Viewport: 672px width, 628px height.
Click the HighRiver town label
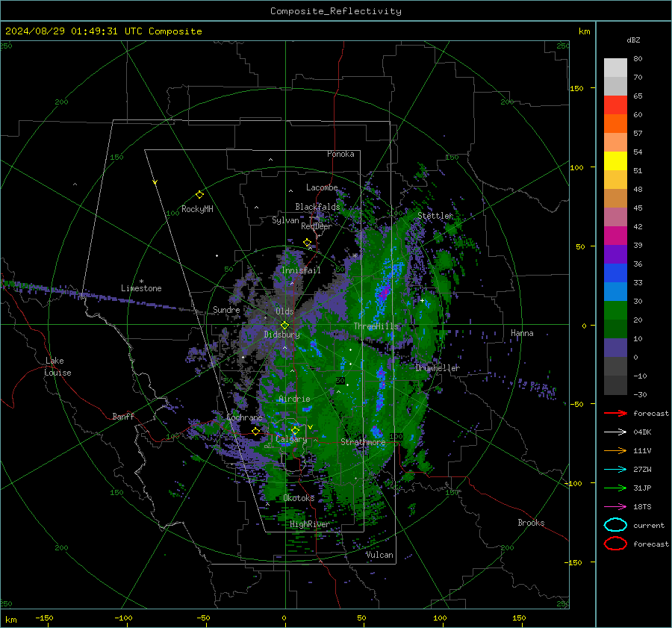[x=309, y=524]
